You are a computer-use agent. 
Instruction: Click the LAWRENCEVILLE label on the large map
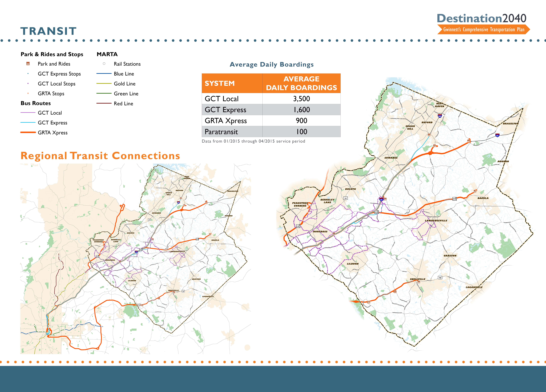coord(436,221)
